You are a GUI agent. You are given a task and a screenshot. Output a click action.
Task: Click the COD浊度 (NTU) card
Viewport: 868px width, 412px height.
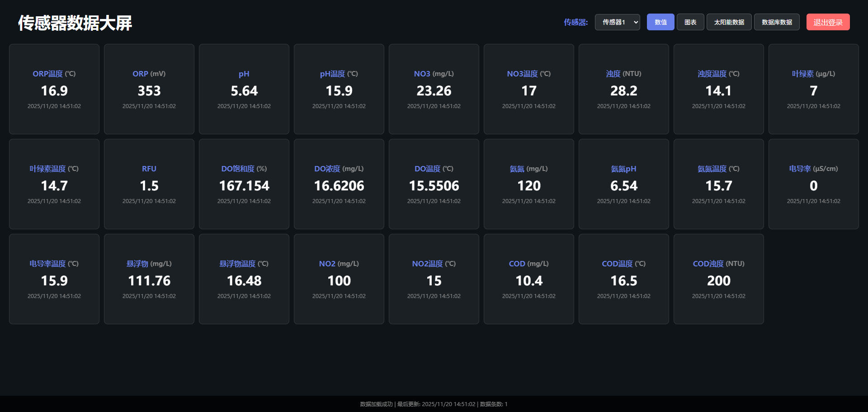(x=719, y=279)
